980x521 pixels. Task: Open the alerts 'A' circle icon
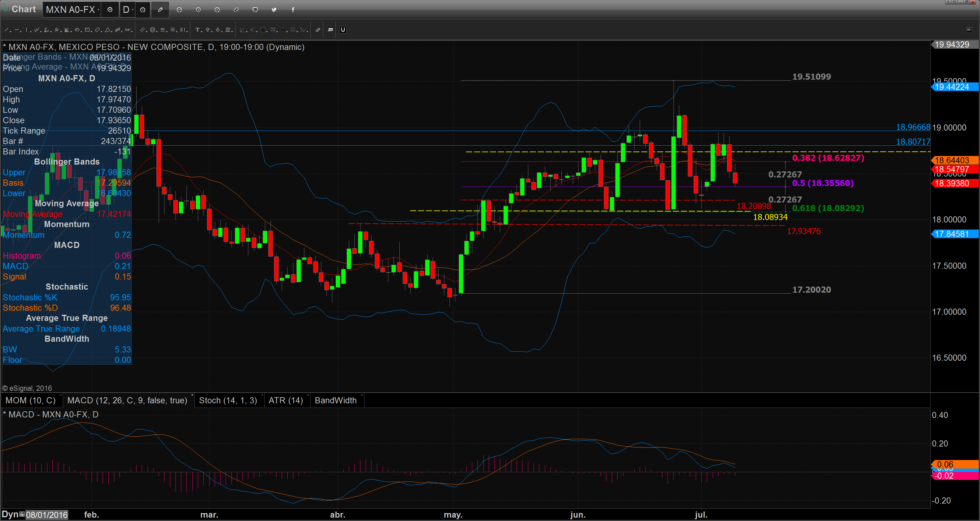[x=217, y=10]
